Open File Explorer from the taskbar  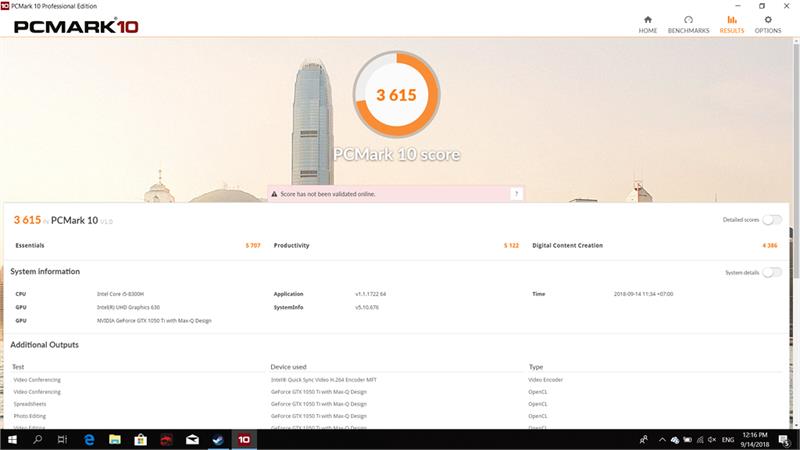click(115, 439)
